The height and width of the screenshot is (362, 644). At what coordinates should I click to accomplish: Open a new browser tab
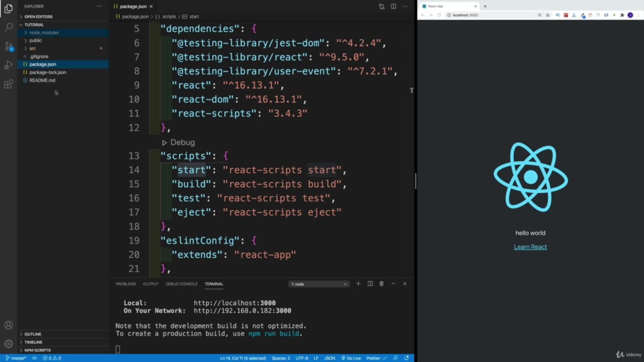click(x=485, y=6)
